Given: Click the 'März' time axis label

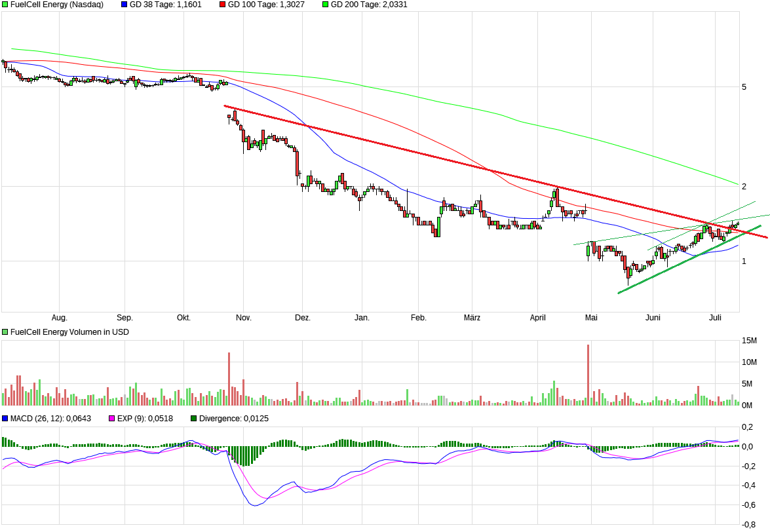Looking at the screenshot, I should click(x=472, y=317).
